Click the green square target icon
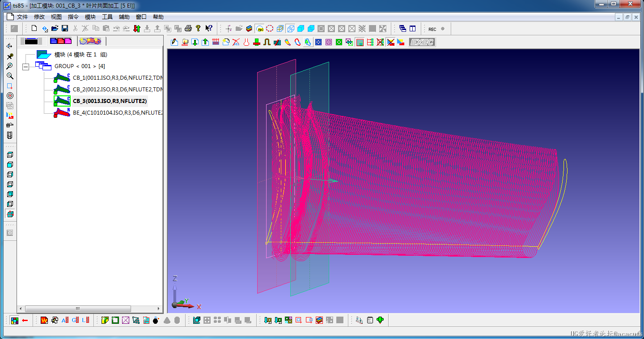The width and height of the screenshot is (644, 339). (x=339, y=42)
